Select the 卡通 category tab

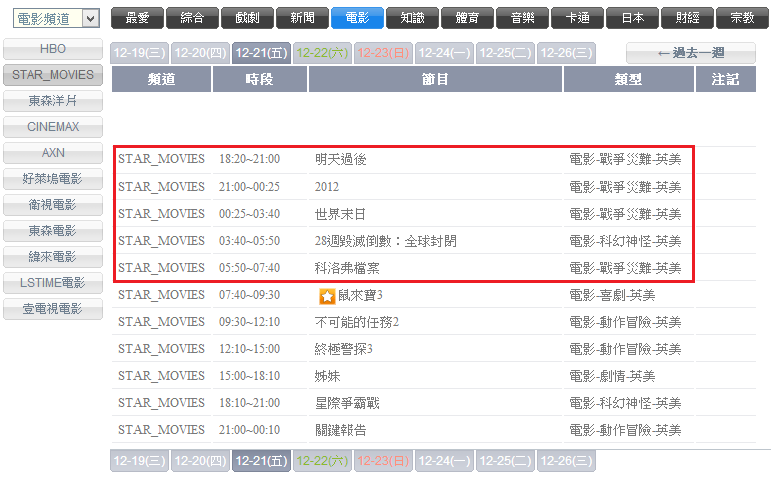(577, 18)
